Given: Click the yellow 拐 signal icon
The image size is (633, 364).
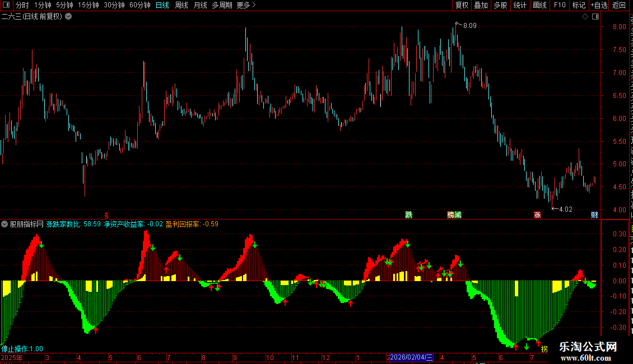Looking at the screenshot, I should pyautogui.click(x=544, y=349).
